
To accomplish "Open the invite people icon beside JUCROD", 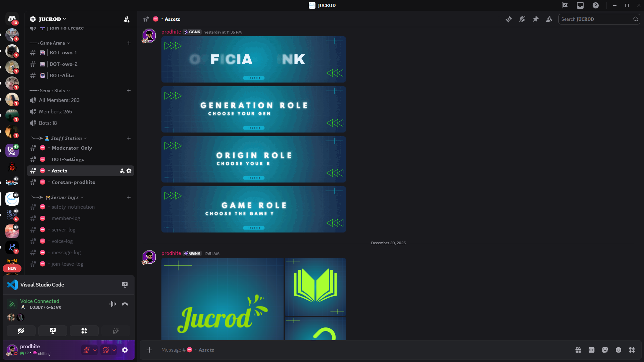I will click(127, 19).
